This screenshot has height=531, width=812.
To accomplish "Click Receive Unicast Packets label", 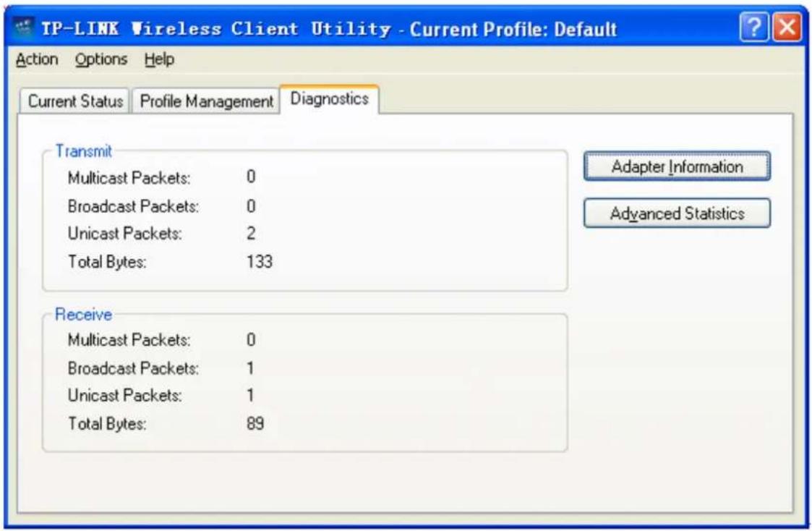I will tap(125, 396).
